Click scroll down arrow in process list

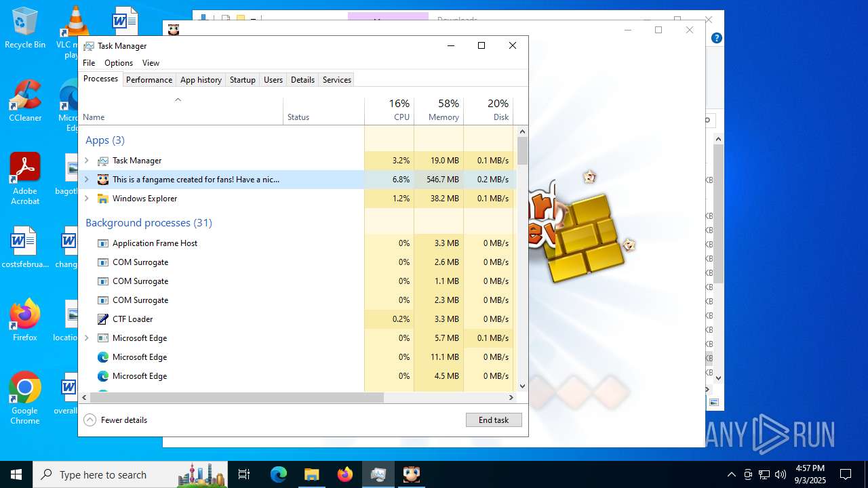[x=522, y=386]
